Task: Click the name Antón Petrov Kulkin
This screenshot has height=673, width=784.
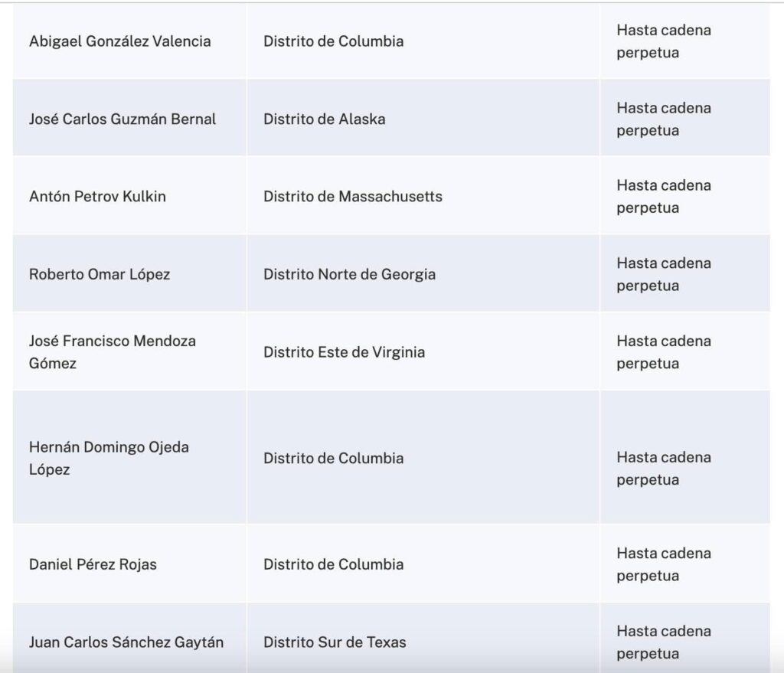Action: click(97, 196)
